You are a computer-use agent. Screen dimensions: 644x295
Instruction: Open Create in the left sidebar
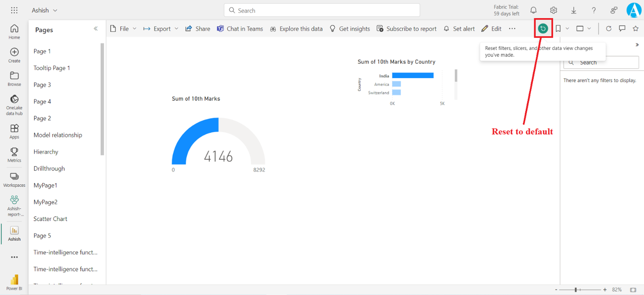click(x=14, y=55)
